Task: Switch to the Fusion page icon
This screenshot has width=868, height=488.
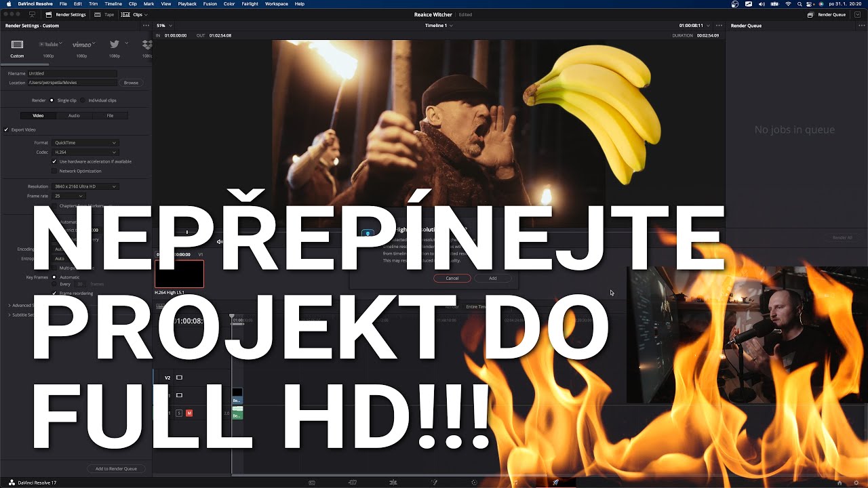Action: (x=435, y=483)
